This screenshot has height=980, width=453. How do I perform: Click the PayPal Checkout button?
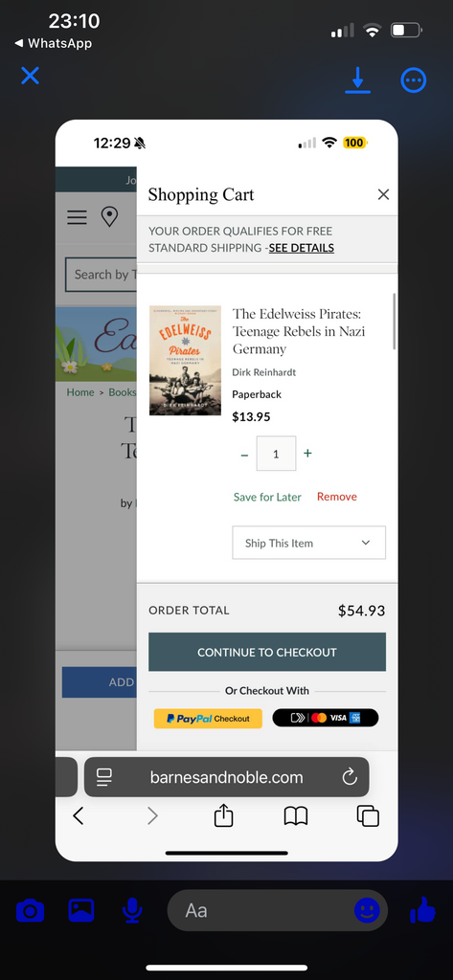(209, 718)
